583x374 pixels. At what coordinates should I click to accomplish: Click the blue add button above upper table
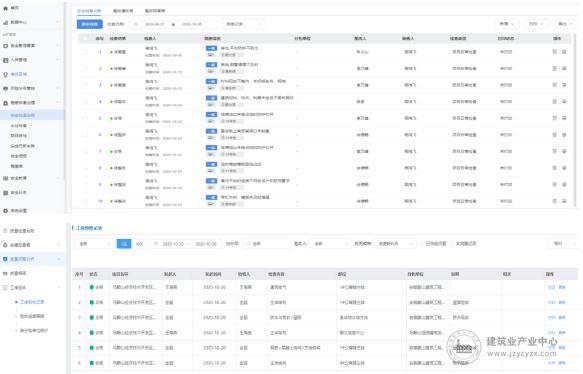(x=90, y=24)
